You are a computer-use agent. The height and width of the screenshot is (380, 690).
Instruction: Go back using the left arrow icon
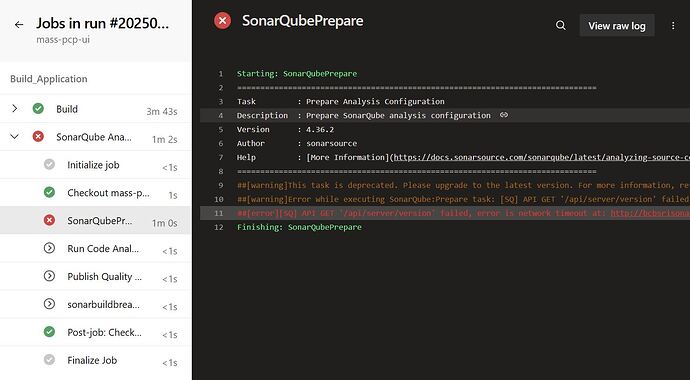click(18, 25)
